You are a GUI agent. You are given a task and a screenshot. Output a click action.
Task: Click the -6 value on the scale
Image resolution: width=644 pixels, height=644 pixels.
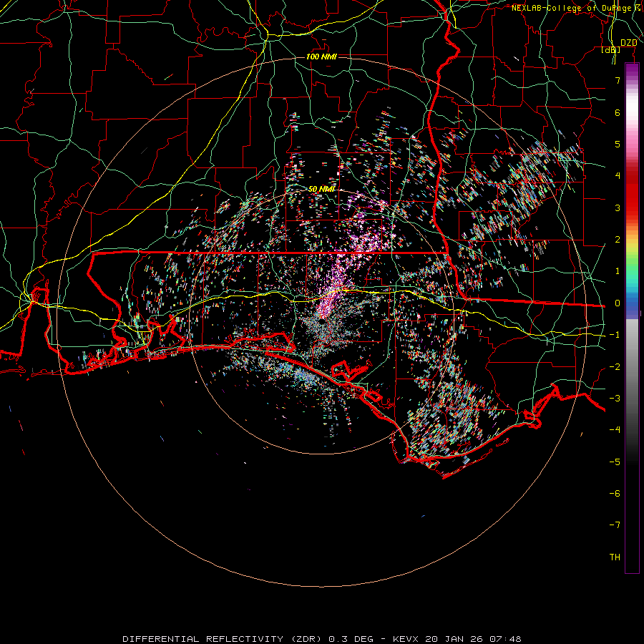pyautogui.click(x=615, y=494)
